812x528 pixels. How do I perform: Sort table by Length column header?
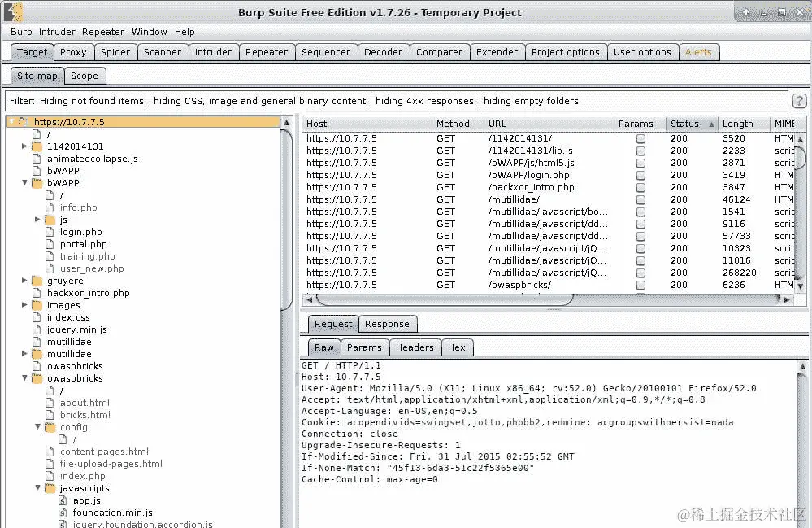click(x=743, y=124)
